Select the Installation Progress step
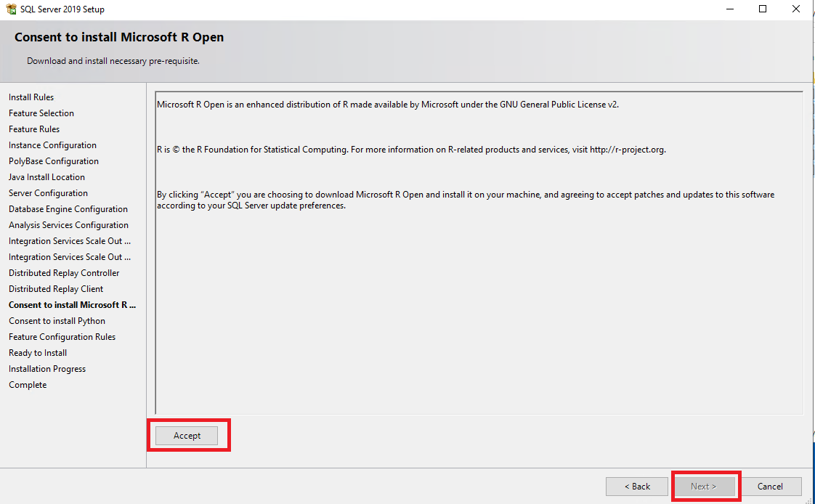 (46, 369)
